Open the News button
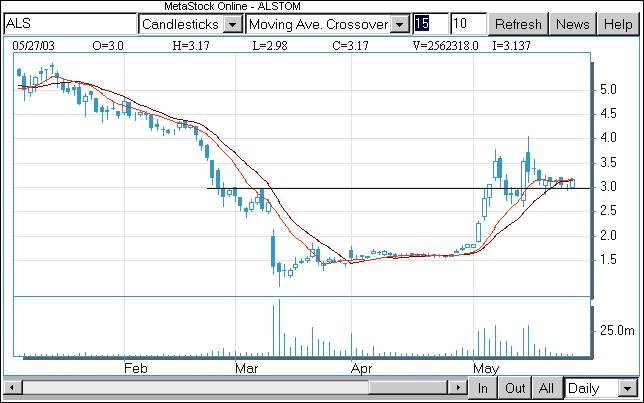Viewport: 644px width, 403px height. [x=573, y=24]
